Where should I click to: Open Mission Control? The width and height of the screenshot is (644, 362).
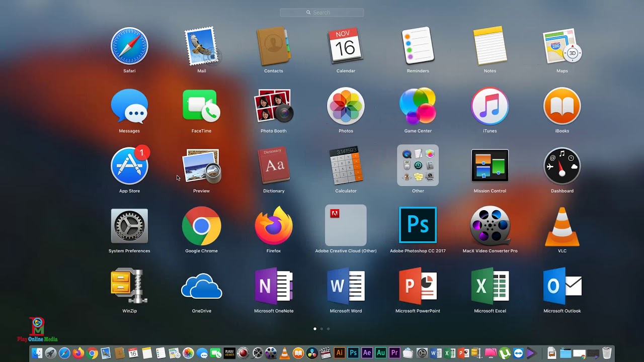pos(490,165)
